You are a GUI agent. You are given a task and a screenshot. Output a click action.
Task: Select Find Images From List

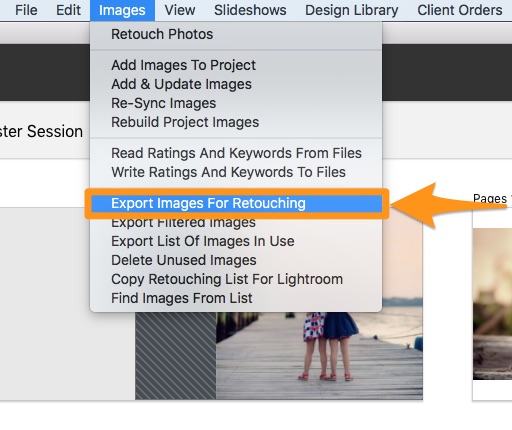point(236,298)
